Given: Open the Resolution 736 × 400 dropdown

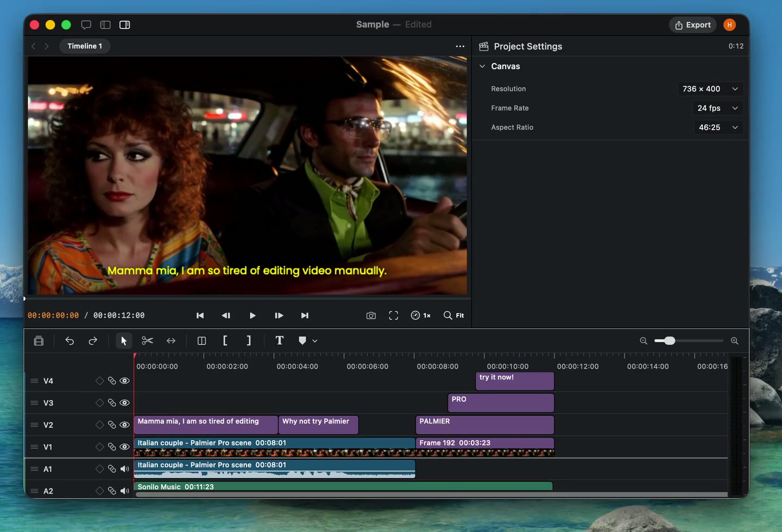Looking at the screenshot, I should coord(710,89).
